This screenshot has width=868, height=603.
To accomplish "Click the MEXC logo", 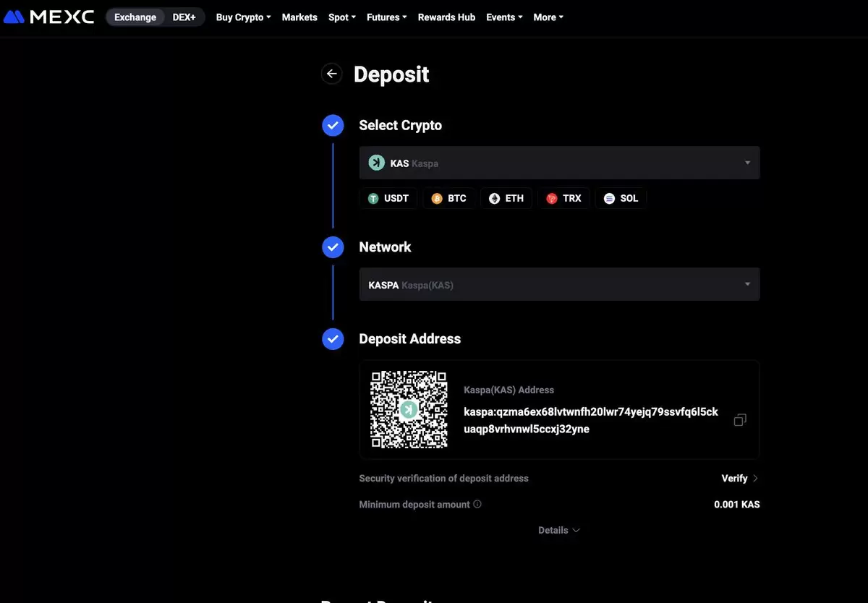I will [x=48, y=17].
